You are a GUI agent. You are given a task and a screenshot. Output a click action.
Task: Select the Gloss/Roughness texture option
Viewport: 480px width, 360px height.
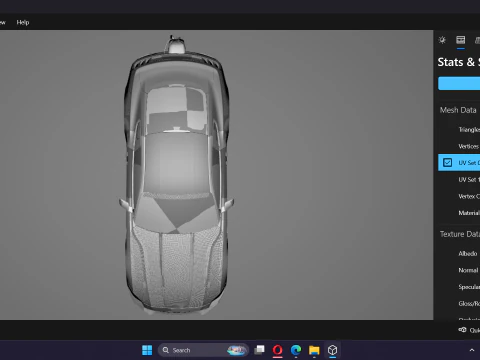[469, 304]
